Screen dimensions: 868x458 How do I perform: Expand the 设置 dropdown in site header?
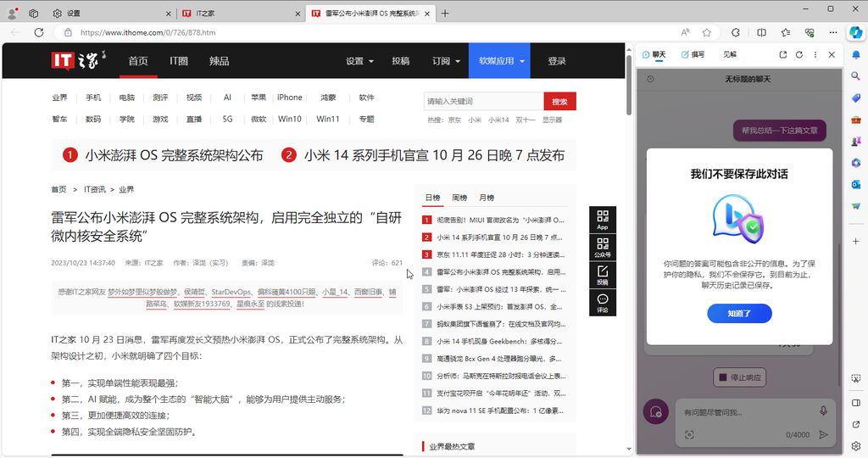359,61
